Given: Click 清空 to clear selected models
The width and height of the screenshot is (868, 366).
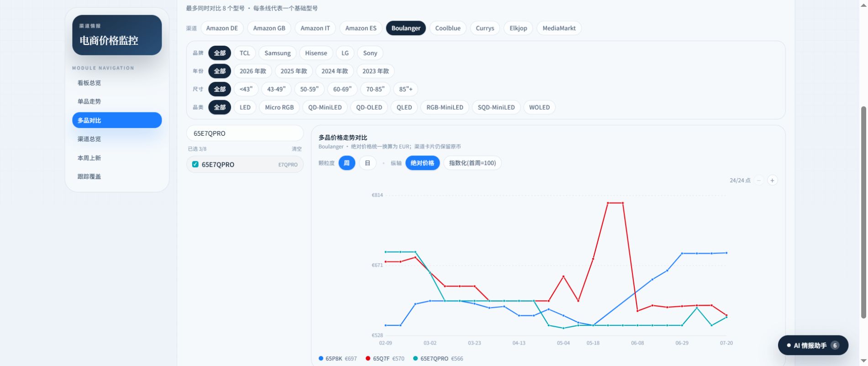Looking at the screenshot, I should [297, 149].
